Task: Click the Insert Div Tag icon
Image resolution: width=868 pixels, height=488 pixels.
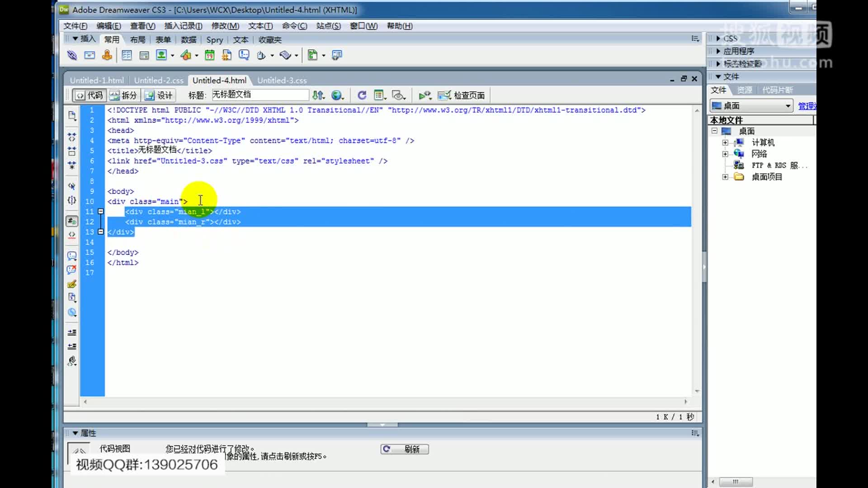Action: tap(144, 55)
